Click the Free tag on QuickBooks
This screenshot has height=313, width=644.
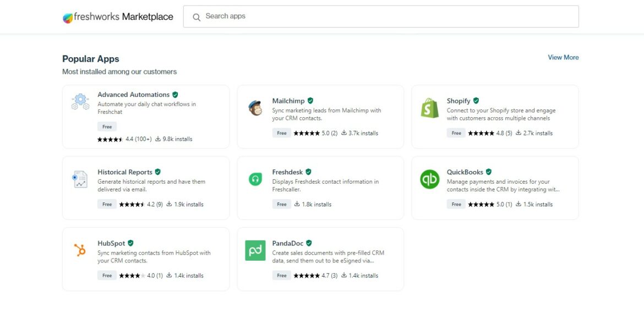click(x=456, y=204)
